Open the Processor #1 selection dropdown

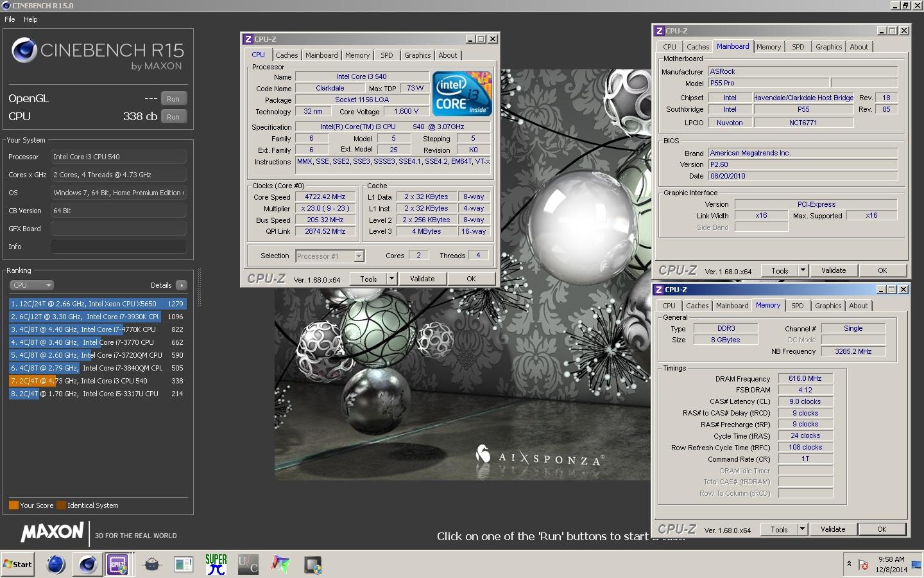[x=330, y=256]
